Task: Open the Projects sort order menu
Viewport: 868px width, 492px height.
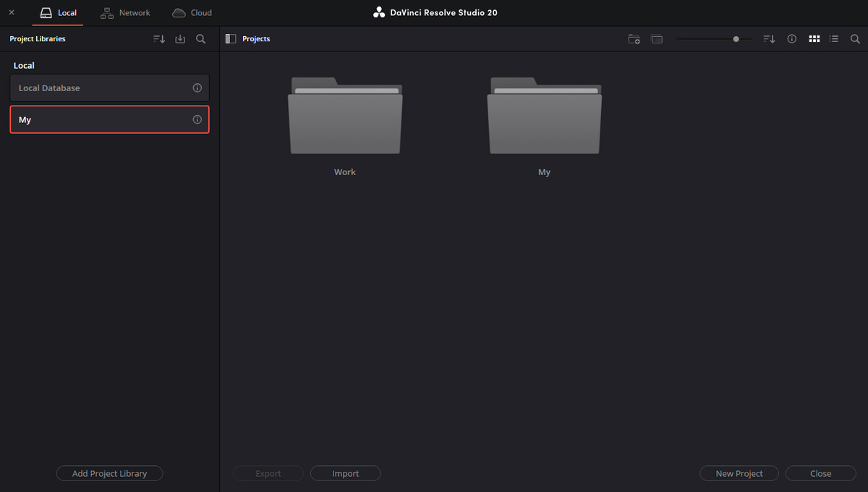Action: 770,39
